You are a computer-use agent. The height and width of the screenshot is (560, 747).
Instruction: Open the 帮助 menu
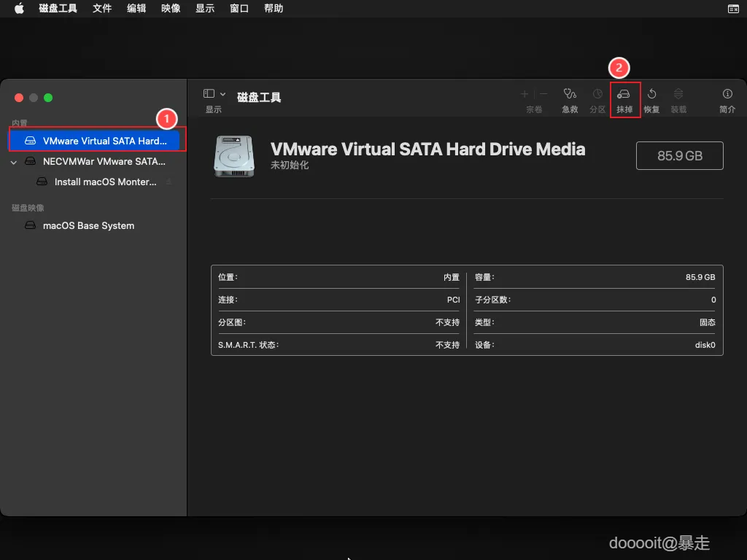[274, 9]
